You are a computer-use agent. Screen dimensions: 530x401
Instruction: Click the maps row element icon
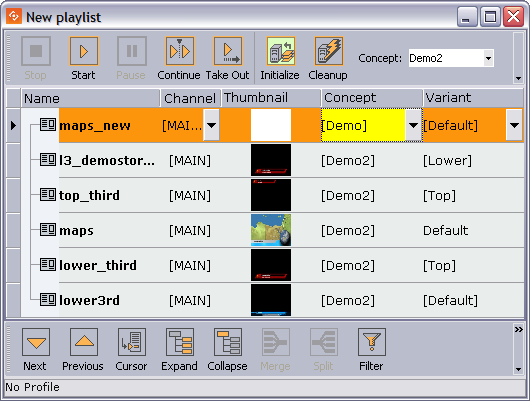(x=48, y=230)
